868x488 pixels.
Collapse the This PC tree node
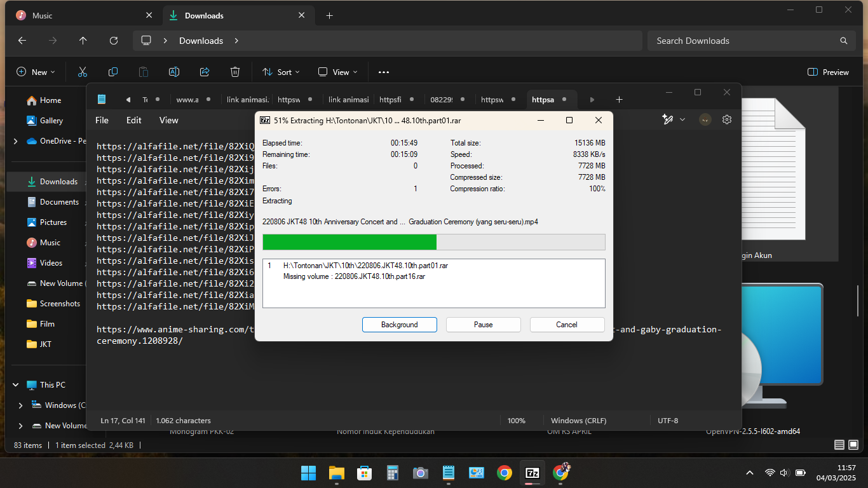coord(16,385)
